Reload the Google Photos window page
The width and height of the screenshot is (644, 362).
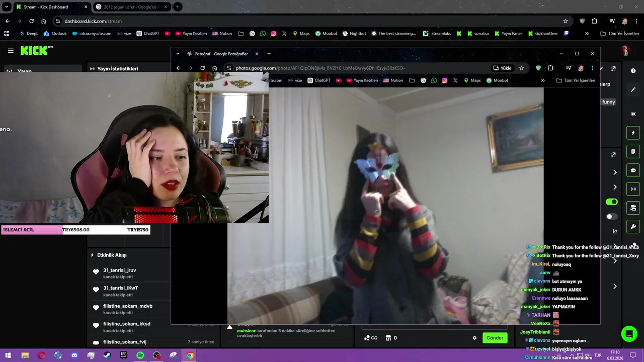[202, 68]
